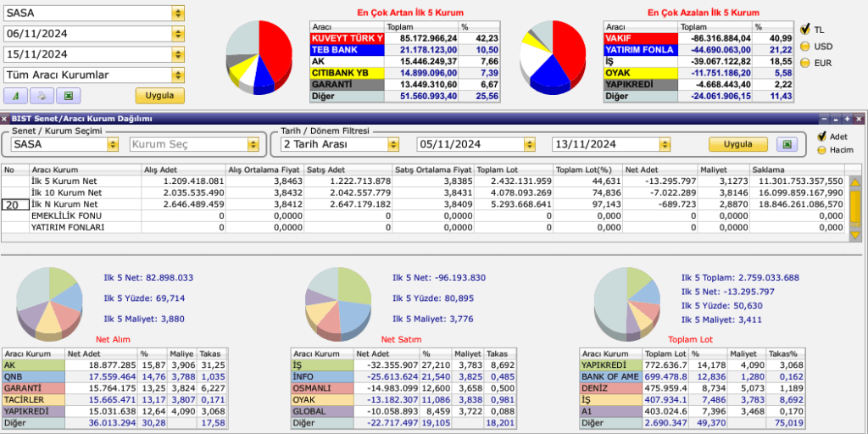Select the CITIBANK YB yellow legend cell
The width and height of the screenshot is (868, 434).
pos(347,73)
